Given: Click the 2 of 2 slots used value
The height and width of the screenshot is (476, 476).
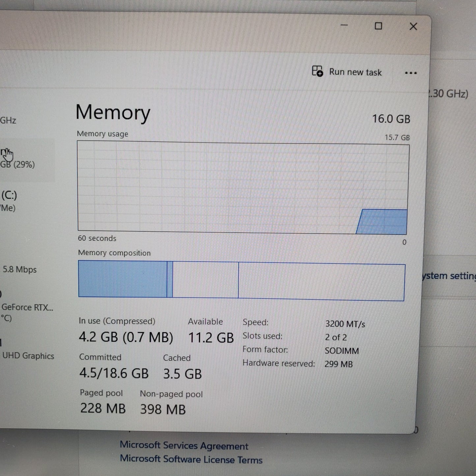Looking at the screenshot, I should coord(336,337).
